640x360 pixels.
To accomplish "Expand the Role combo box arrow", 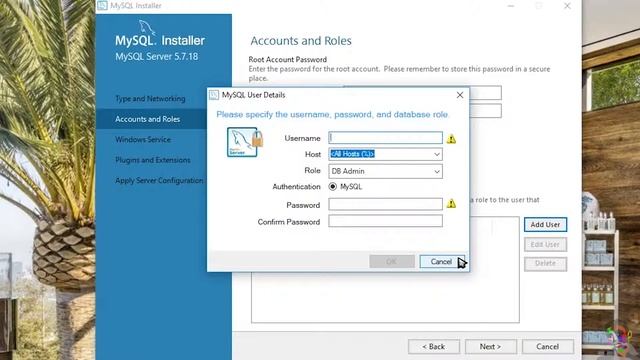I will pyautogui.click(x=437, y=171).
